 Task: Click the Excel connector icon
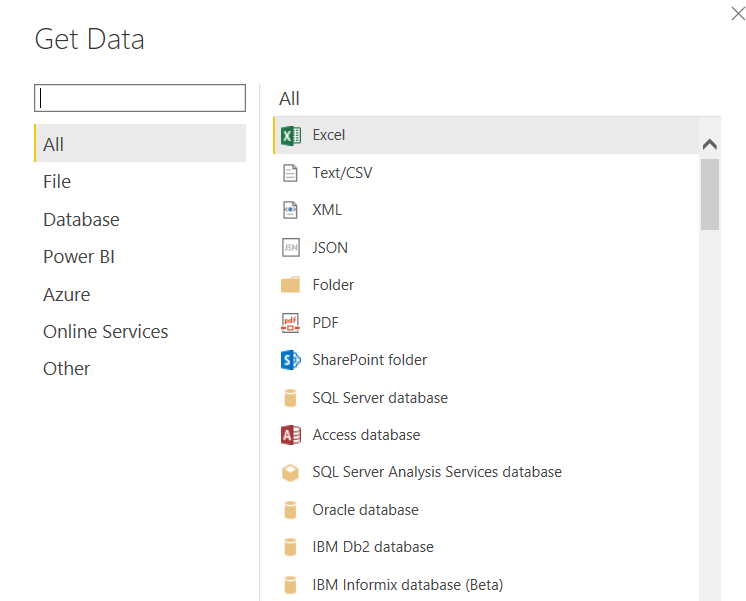[x=291, y=136]
